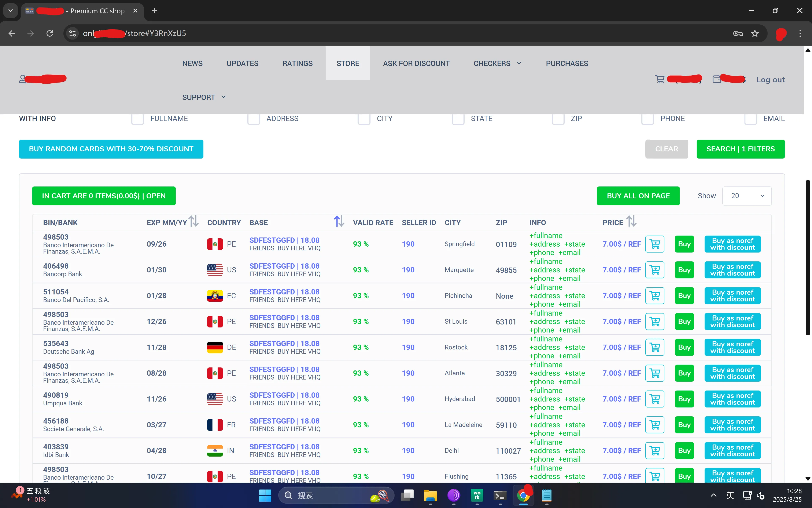Open the saved passwords key icon
812x508 pixels.
(x=738, y=33)
